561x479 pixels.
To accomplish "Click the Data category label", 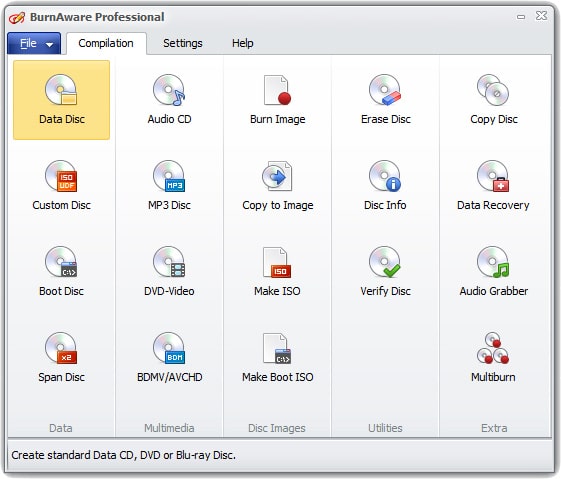I will point(61,428).
